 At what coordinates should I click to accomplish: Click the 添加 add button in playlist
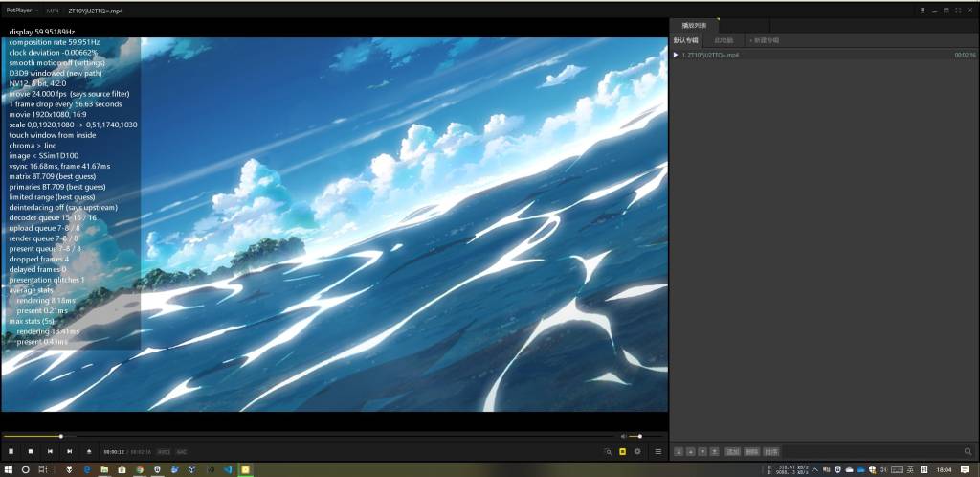732,451
